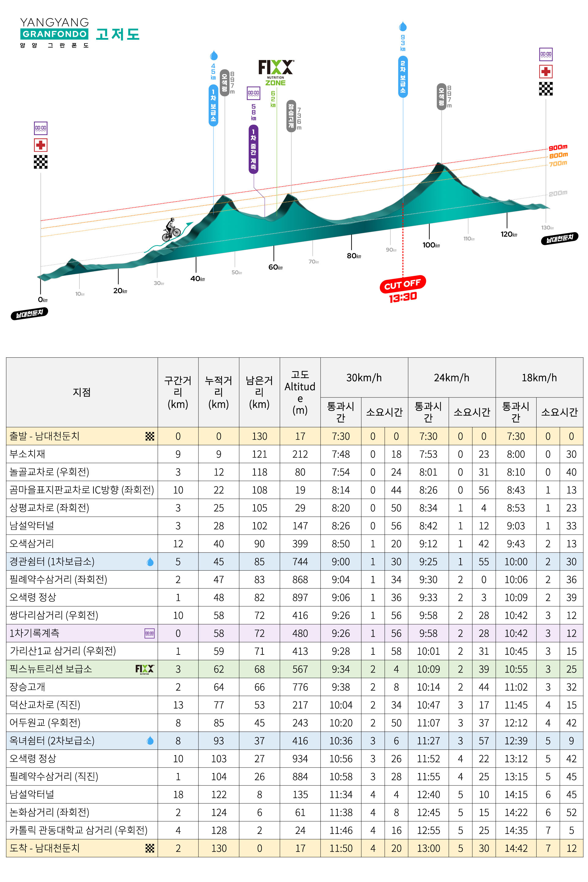
Task: Click the 200m altitude line label
Action: (558, 194)
